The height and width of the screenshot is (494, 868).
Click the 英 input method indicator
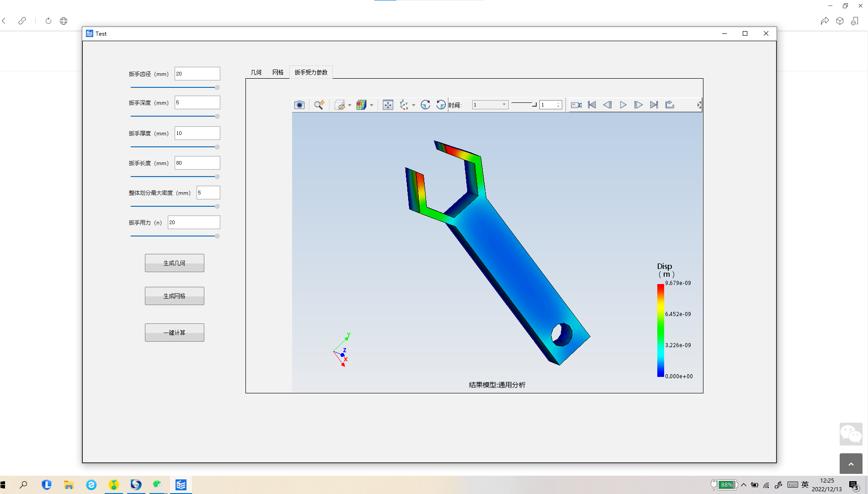(805, 485)
